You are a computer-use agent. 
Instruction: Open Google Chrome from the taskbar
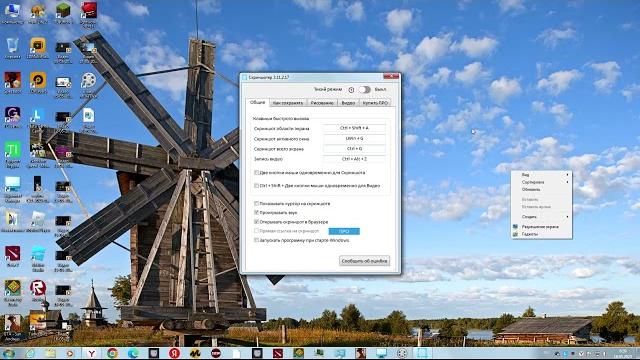112,353
